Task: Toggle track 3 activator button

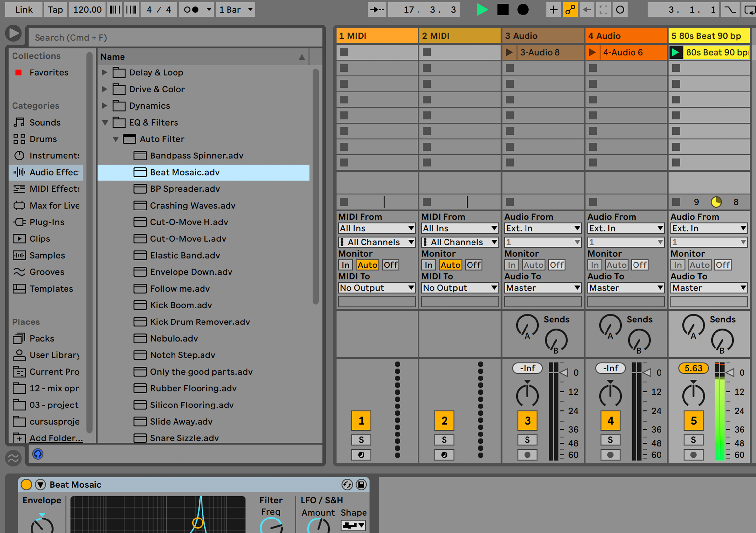Action: pyautogui.click(x=527, y=421)
